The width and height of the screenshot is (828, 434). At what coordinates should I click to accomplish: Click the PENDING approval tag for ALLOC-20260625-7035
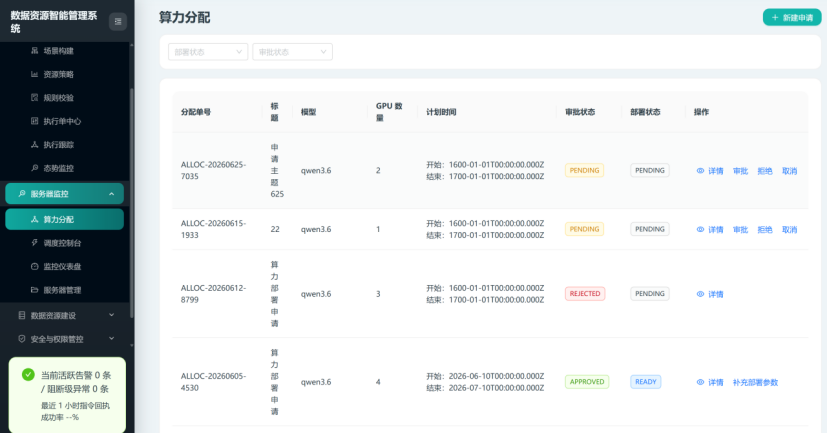pos(584,171)
